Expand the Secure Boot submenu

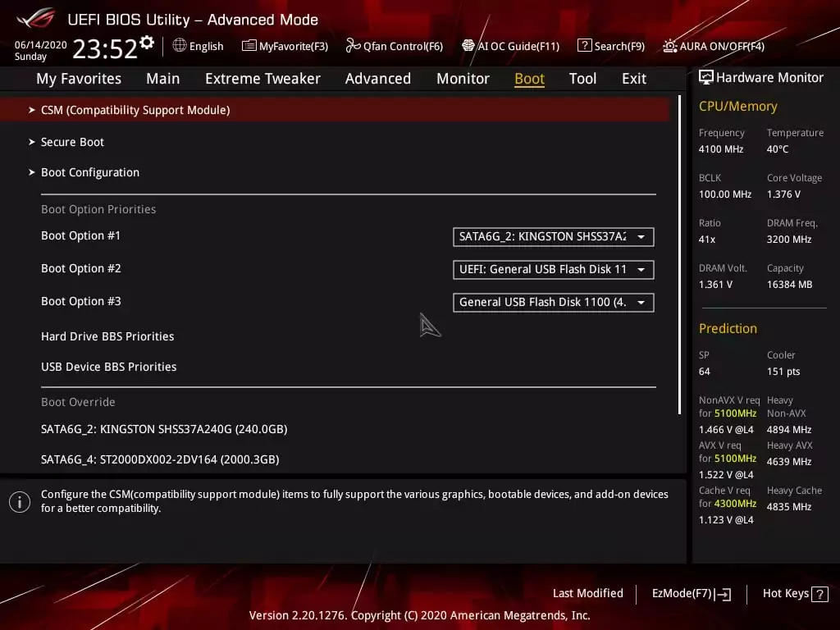[72, 142]
